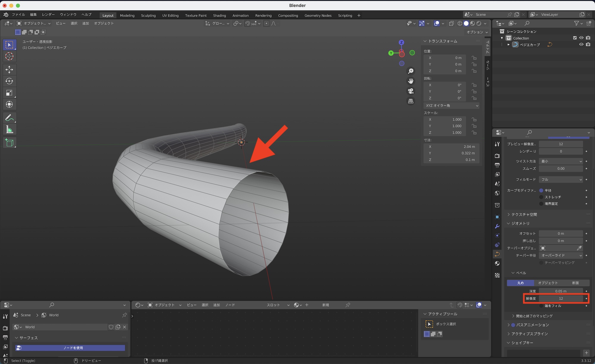Open the レンダー menu
Image resolution: width=595 pixels, height=364 pixels.
tap(48, 15)
